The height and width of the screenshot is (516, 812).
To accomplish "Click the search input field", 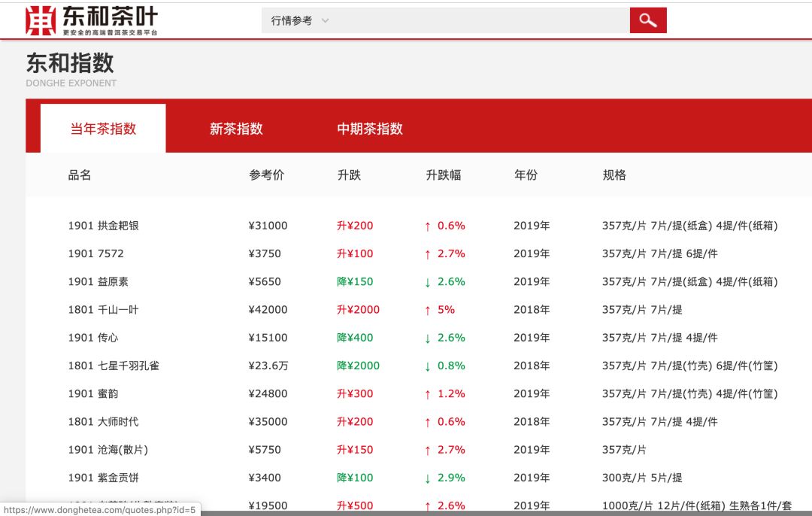I will point(481,20).
